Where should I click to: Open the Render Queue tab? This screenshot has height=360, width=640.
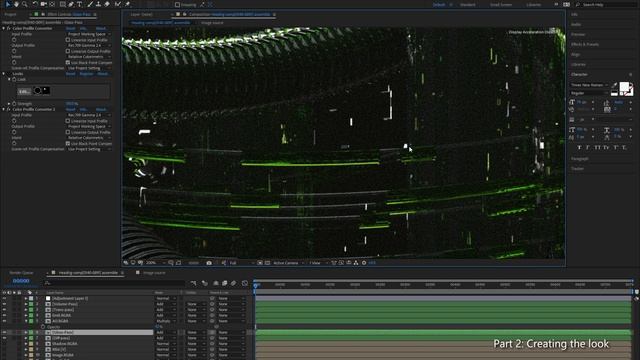[21, 273]
